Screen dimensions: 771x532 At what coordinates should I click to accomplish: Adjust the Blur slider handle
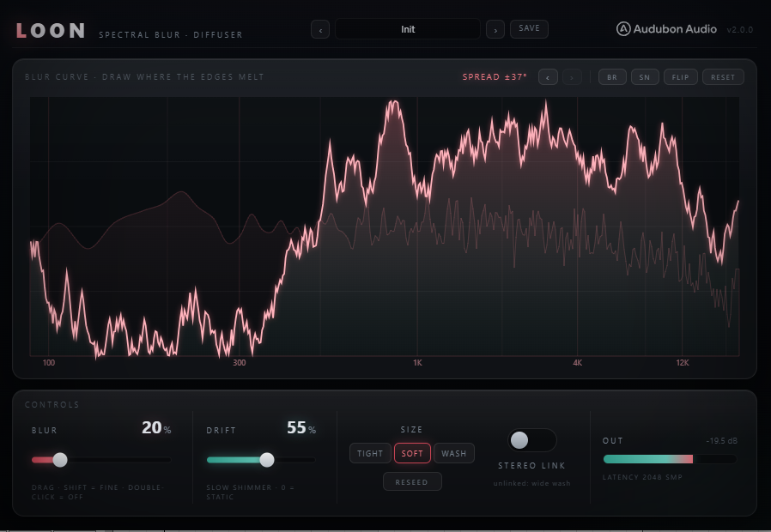60,460
